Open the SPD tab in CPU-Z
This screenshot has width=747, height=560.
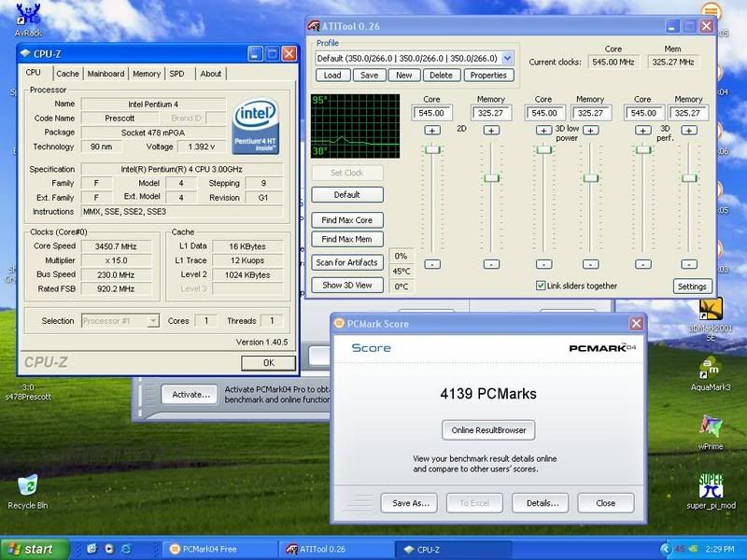pyautogui.click(x=176, y=74)
